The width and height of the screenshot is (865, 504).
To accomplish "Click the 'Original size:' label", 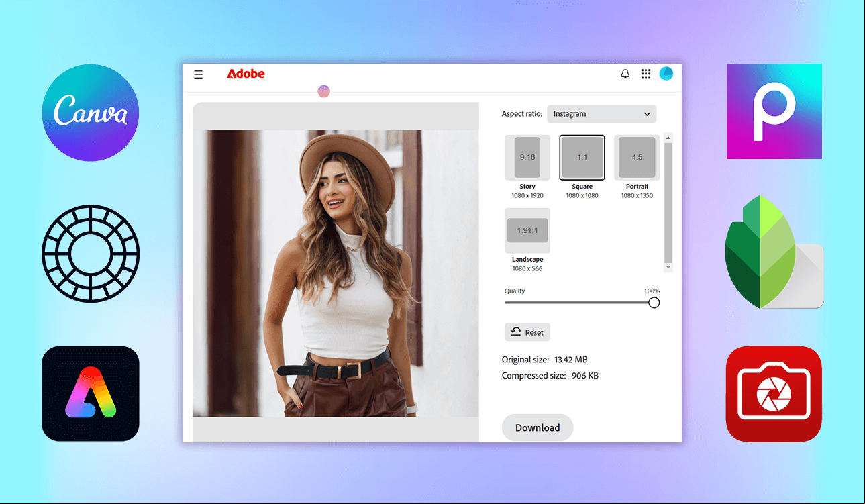I will tap(525, 360).
